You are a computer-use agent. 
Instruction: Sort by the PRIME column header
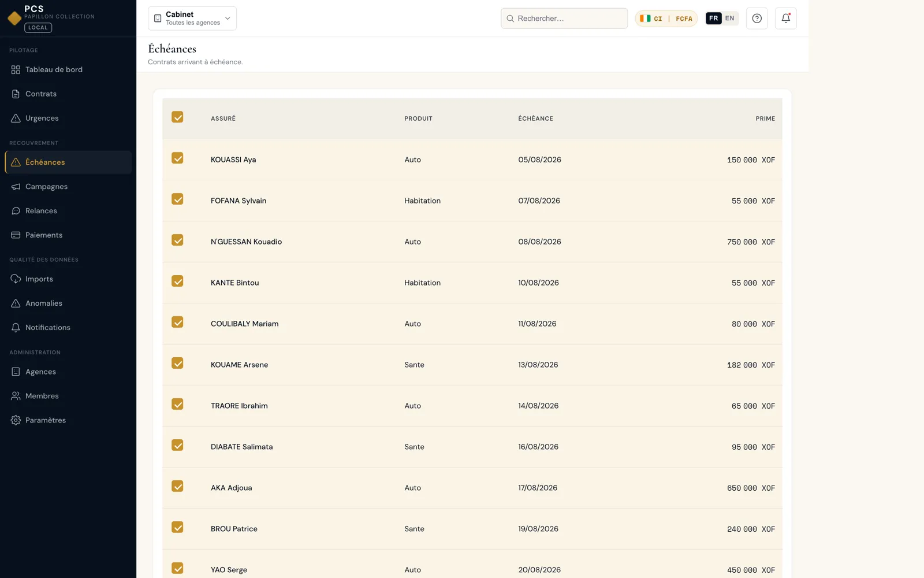[x=765, y=118]
